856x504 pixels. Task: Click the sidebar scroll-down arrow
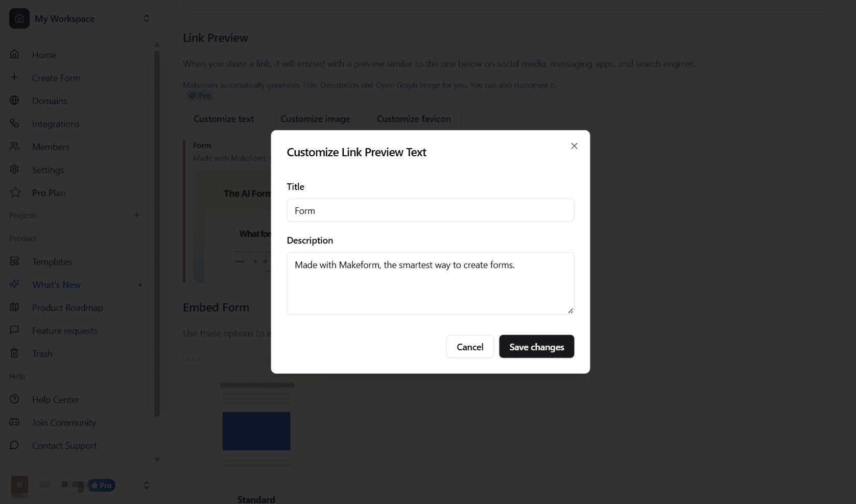(x=157, y=459)
